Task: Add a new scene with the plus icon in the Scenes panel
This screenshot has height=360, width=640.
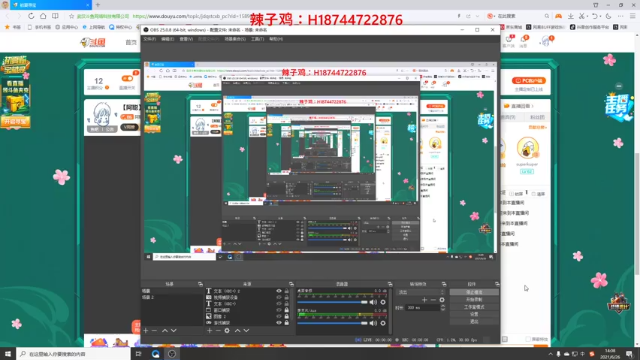Action: click(x=146, y=331)
